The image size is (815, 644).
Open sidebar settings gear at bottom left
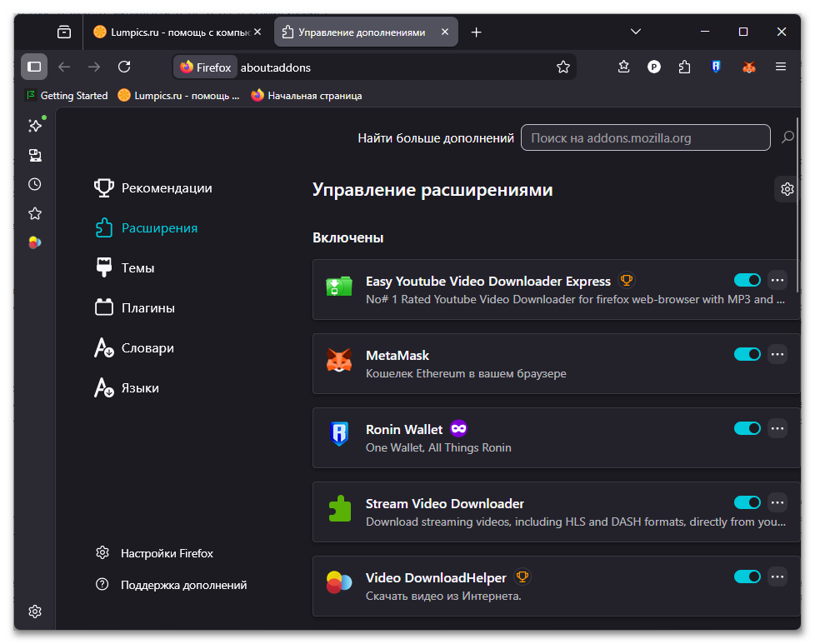(35, 612)
